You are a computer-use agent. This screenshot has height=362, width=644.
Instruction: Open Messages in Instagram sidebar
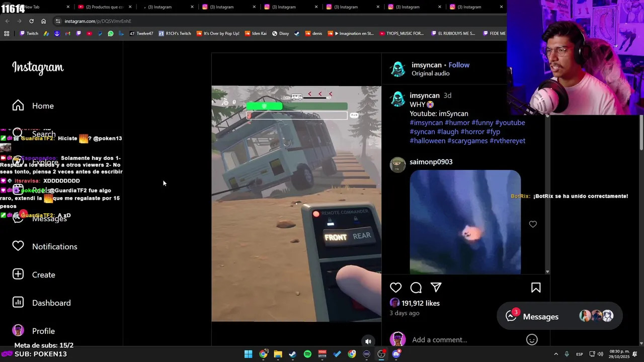(39, 218)
